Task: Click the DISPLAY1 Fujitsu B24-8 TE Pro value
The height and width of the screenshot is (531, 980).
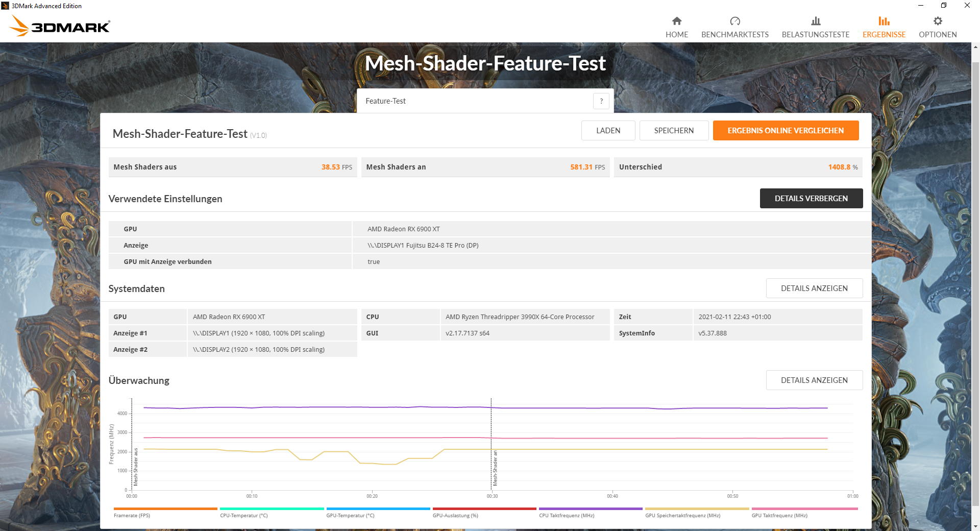Action: tap(423, 246)
